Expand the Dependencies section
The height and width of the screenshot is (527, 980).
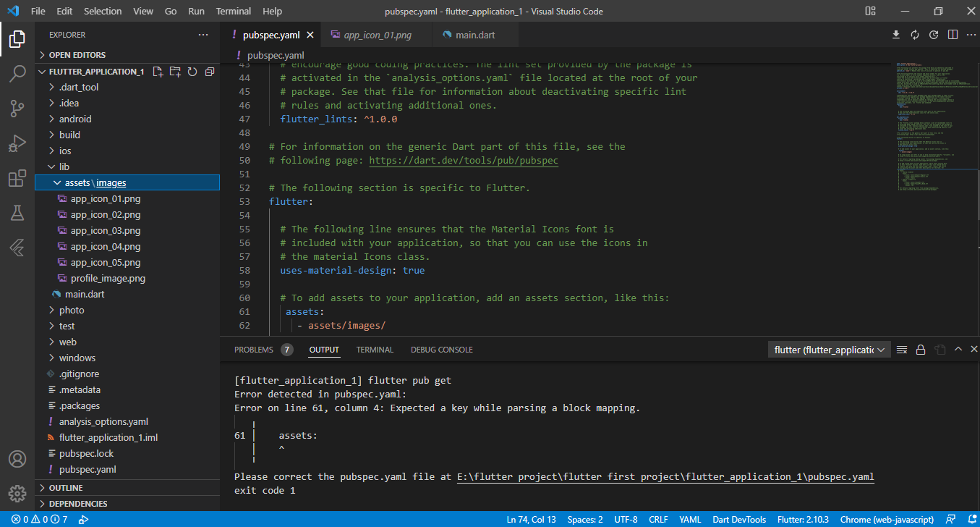[x=127, y=504]
